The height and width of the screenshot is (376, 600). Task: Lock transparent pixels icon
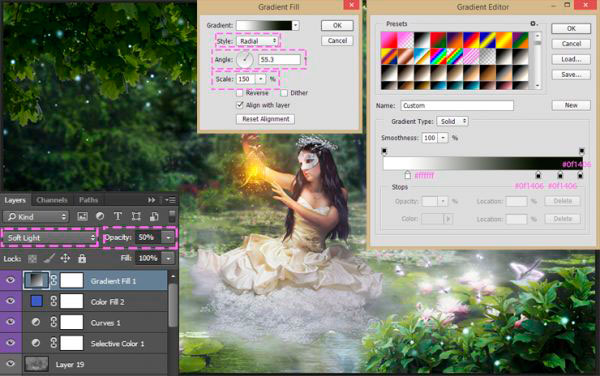33,259
